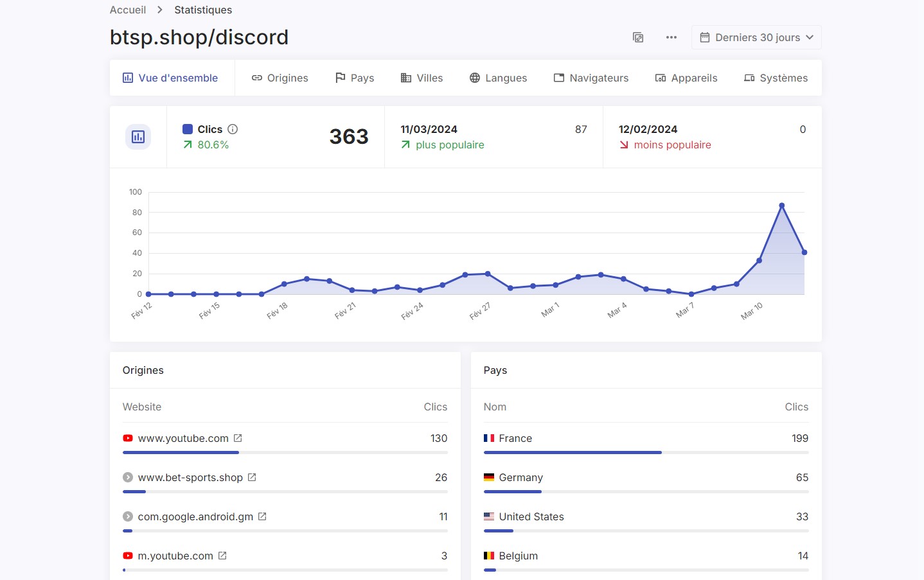Click the chart icon in stats card

click(138, 137)
